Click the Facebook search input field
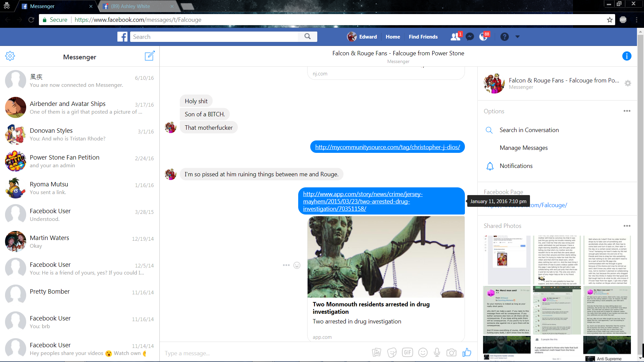 coord(214,37)
